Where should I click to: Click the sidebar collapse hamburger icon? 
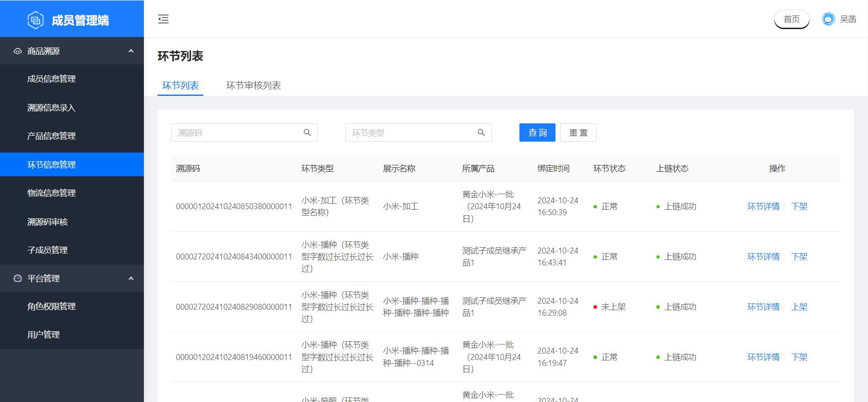[163, 19]
